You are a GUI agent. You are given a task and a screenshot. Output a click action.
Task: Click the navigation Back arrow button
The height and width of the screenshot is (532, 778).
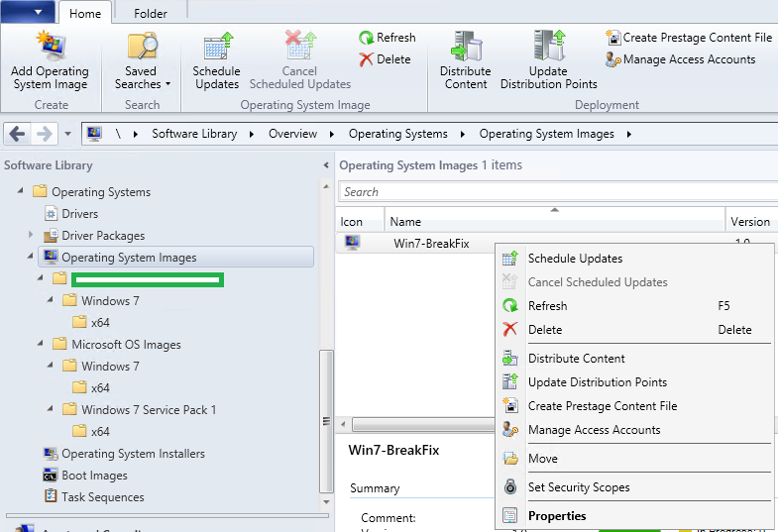point(18,134)
